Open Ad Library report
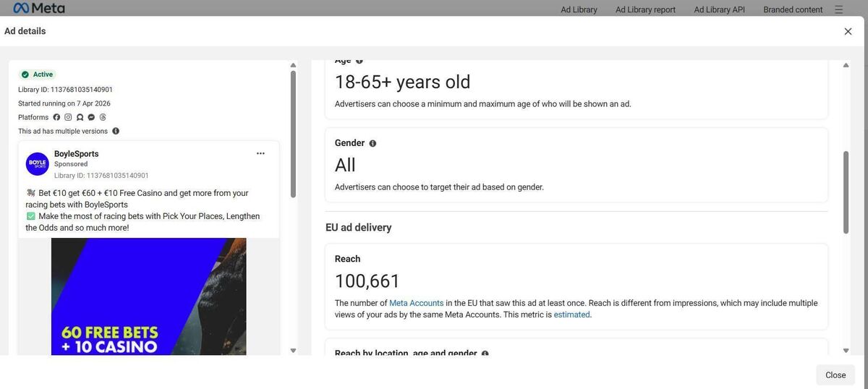The image size is (868, 389). pyautogui.click(x=645, y=9)
